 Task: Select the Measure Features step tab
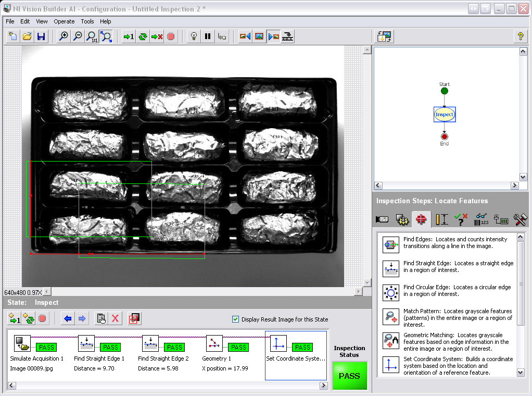pyautogui.click(x=441, y=219)
